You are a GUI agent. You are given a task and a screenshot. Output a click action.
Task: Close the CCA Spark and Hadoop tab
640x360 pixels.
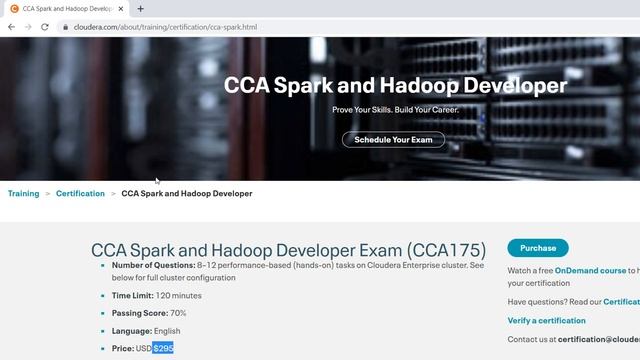(121, 9)
